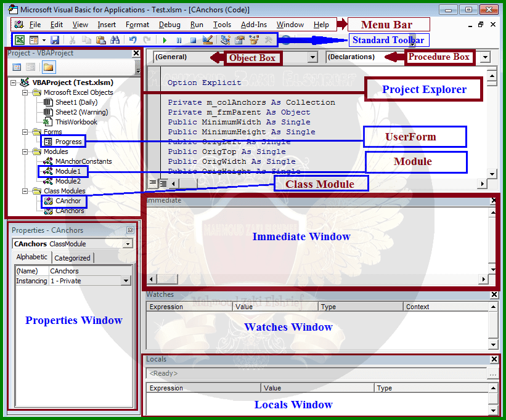
Task: Switch to the Categorized properties tab
Action: click(x=73, y=257)
